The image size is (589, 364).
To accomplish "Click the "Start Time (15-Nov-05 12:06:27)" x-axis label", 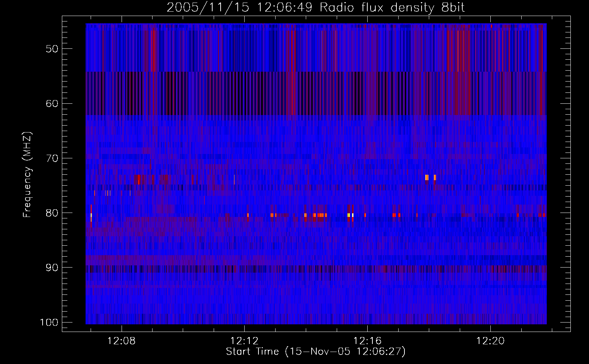I will coord(316,352).
